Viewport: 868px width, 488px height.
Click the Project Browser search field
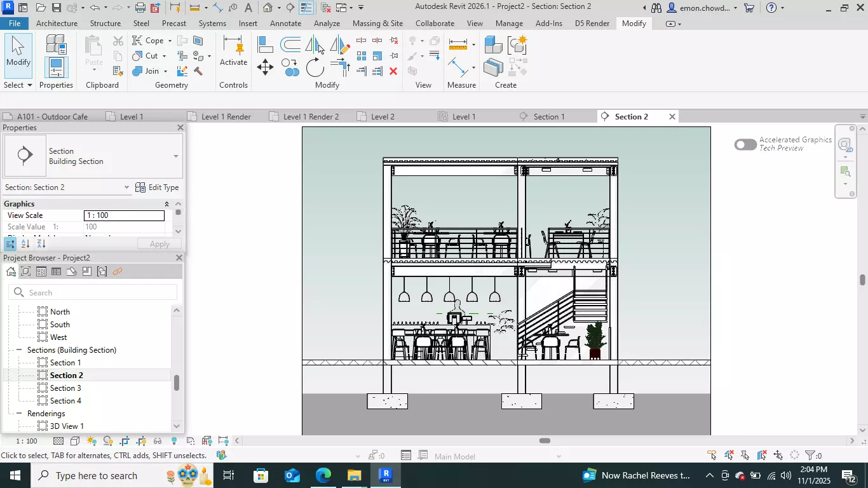tap(93, 292)
